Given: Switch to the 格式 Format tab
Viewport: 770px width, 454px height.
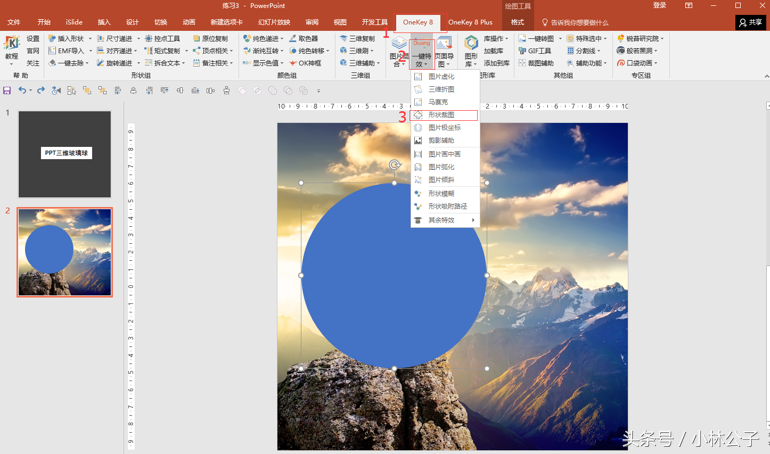Looking at the screenshot, I should pos(517,22).
